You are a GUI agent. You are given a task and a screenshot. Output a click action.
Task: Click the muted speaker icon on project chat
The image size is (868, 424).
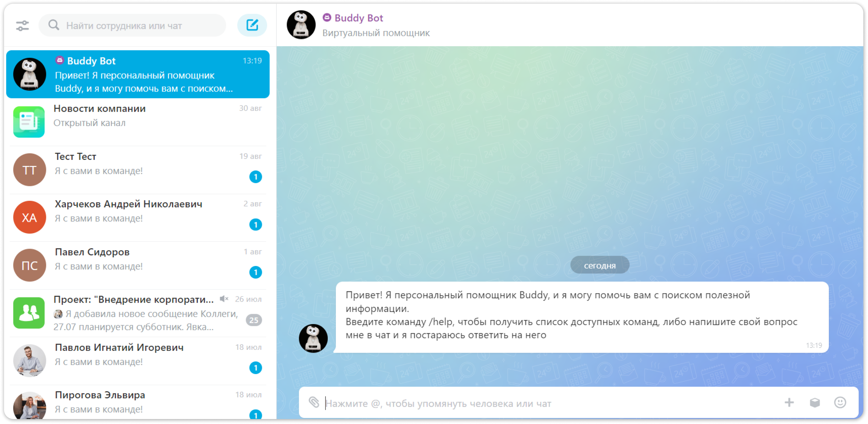pos(224,299)
